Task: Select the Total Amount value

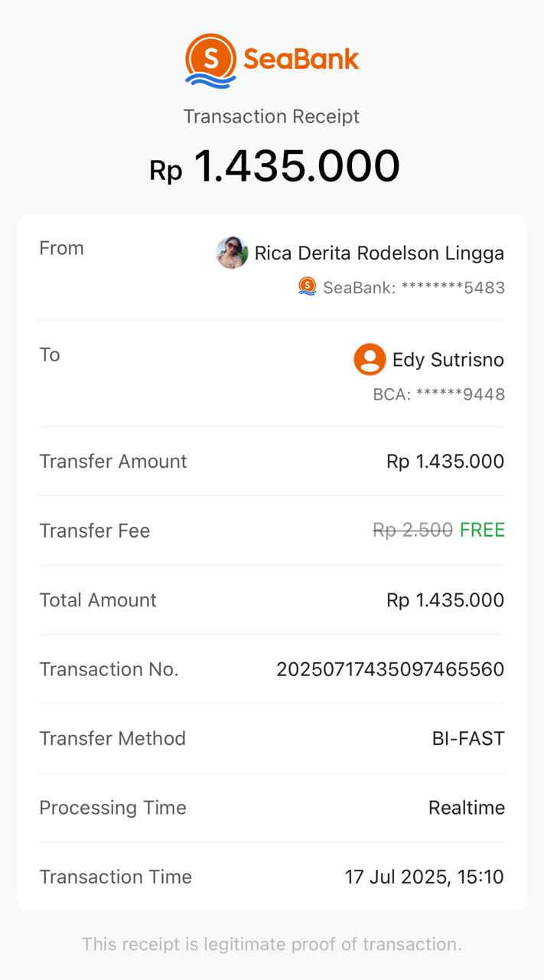Action: coord(445,600)
